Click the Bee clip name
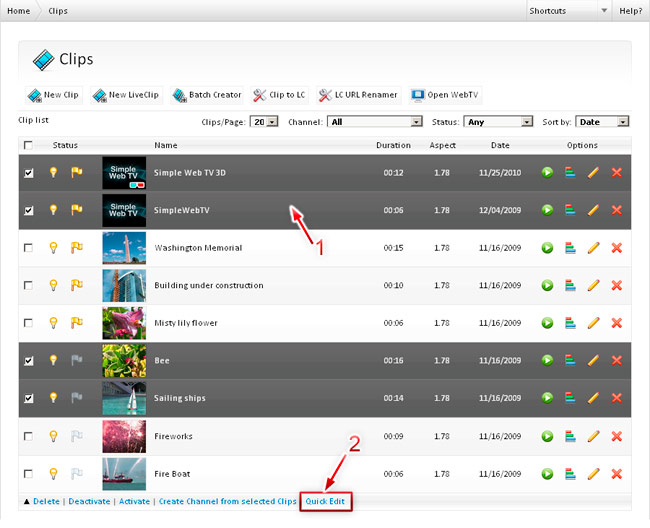The image size is (650, 528). (x=162, y=361)
